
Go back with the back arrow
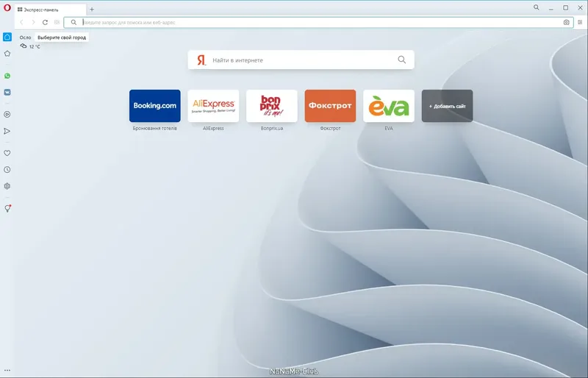pos(22,23)
